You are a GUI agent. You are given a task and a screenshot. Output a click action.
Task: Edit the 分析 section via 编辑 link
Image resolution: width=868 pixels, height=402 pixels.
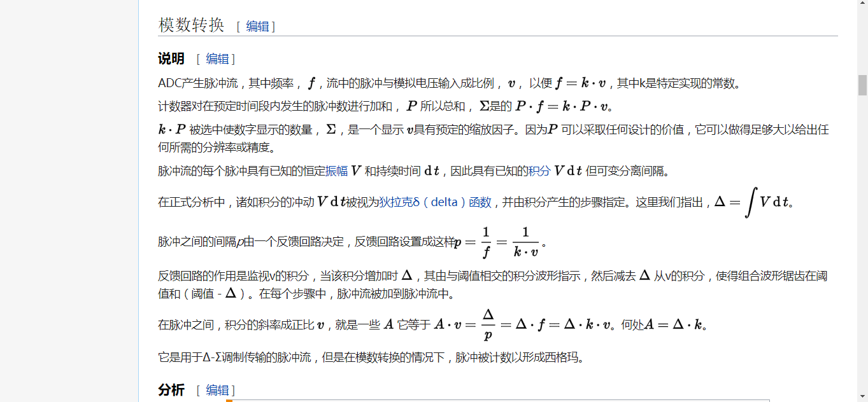click(x=217, y=390)
